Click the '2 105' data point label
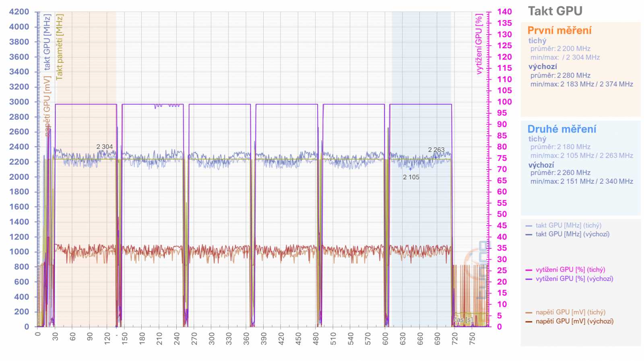Viewport: 644px width, 361px height. (x=411, y=177)
